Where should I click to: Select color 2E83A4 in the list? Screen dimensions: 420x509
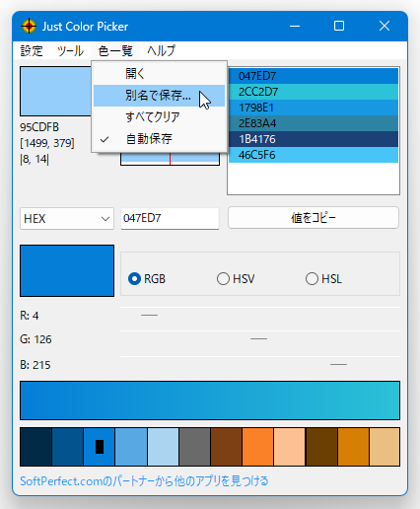(x=314, y=123)
